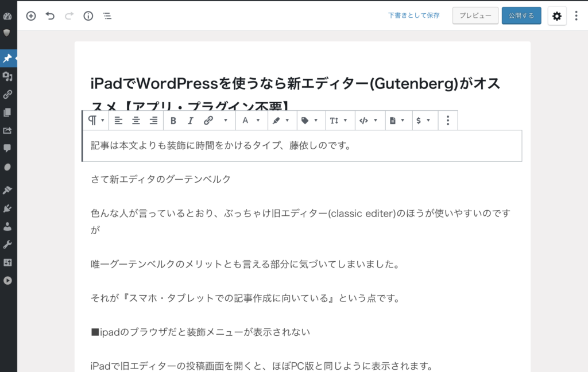This screenshot has height=372, width=588.
Task: Open the Media sidebar icon
Action: (7, 76)
